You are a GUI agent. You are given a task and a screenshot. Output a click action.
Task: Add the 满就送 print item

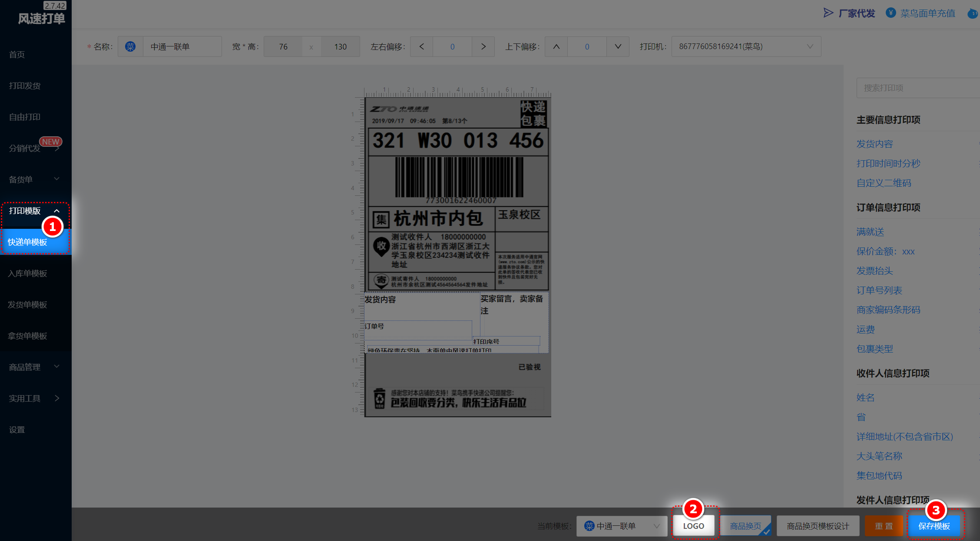click(870, 231)
